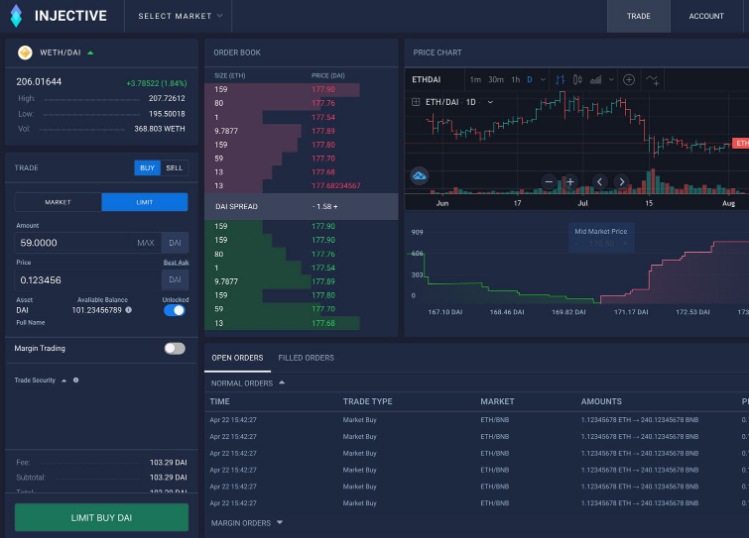Move the chart left with arrow
The height and width of the screenshot is (538, 749).
click(600, 182)
